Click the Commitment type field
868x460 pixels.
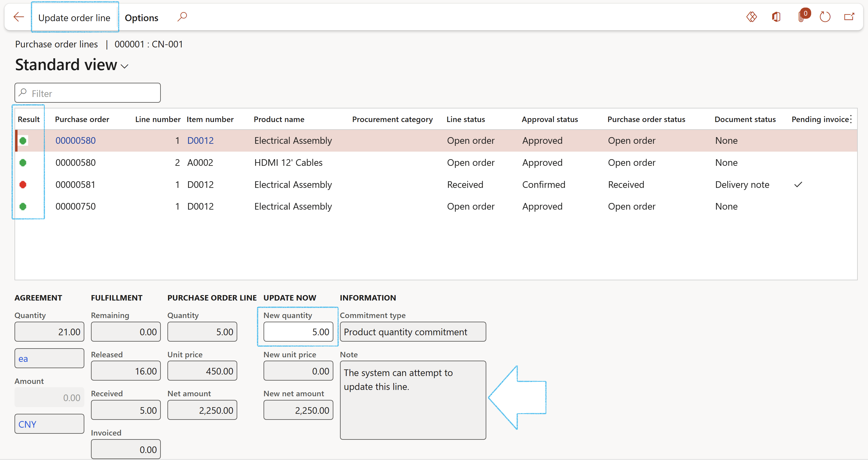coord(413,332)
